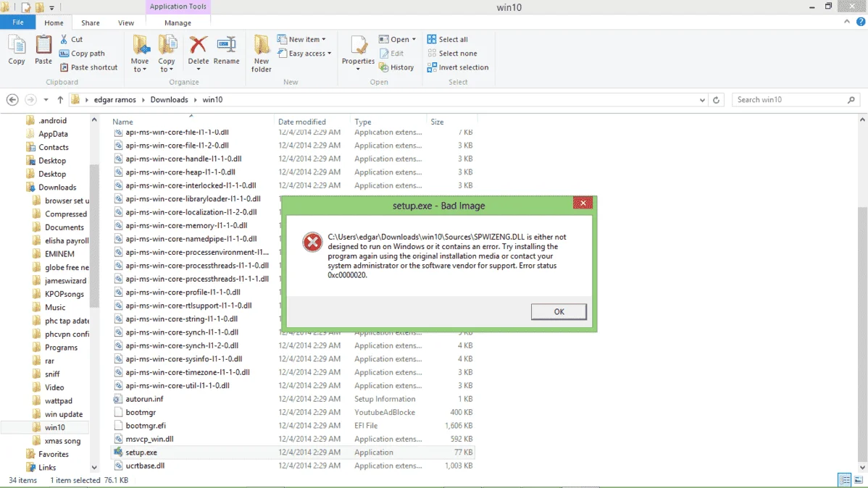
Task: Click the red Delete X icon
Action: 199,45
